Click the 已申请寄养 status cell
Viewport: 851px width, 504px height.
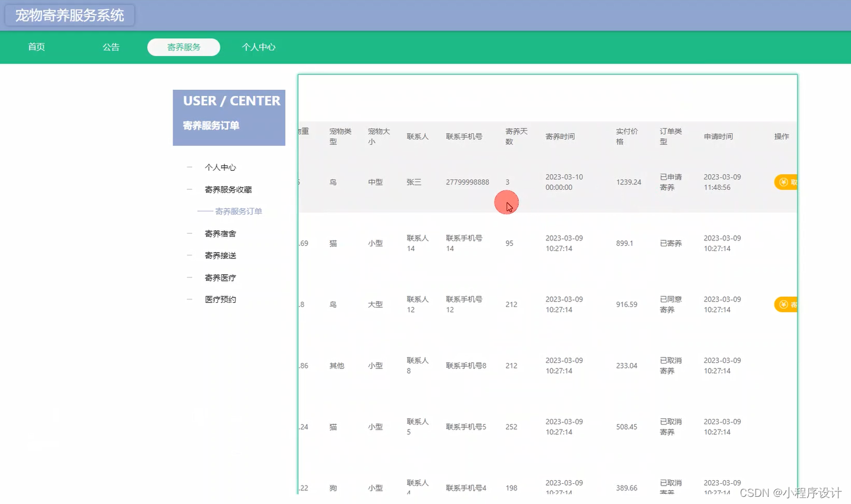click(x=671, y=182)
